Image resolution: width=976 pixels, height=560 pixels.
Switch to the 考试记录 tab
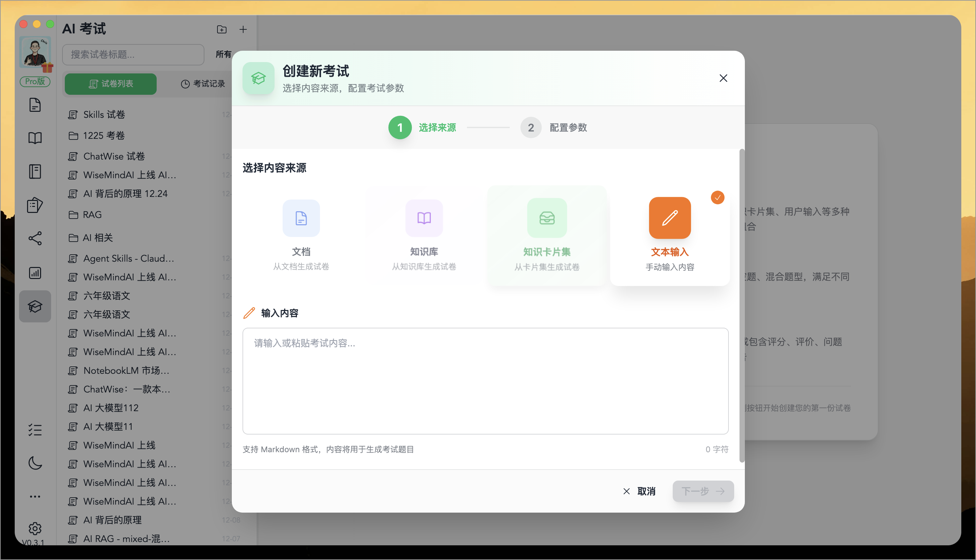coord(203,84)
